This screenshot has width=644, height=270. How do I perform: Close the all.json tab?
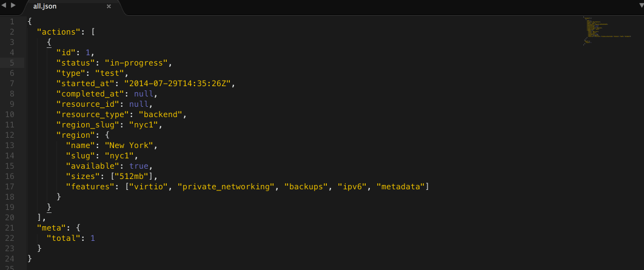tap(109, 7)
